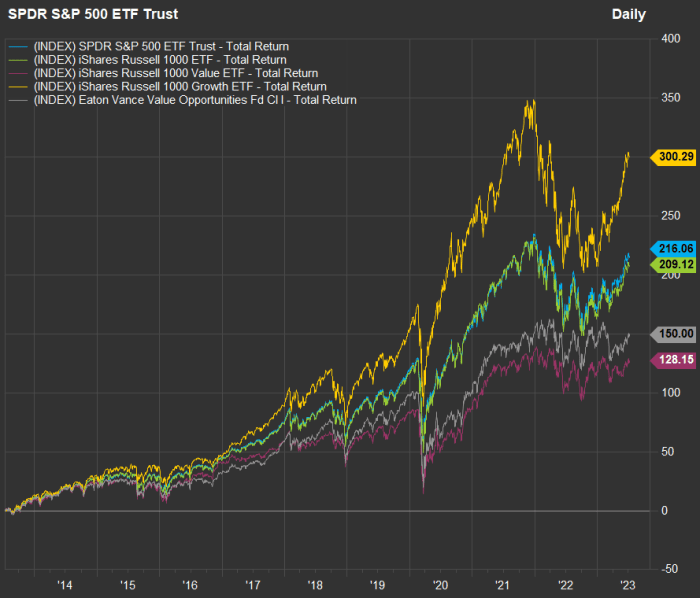The image size is (700, 598).
Task: Click the '21 x-axis year label
Action: pos(503,585)
